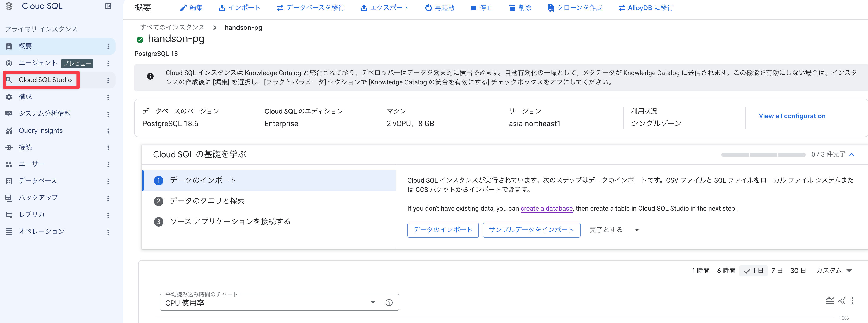The width and height of the screenshot is (868, 323).
Task: Click the 停止 square icon
Action: (x=474, y=8)
